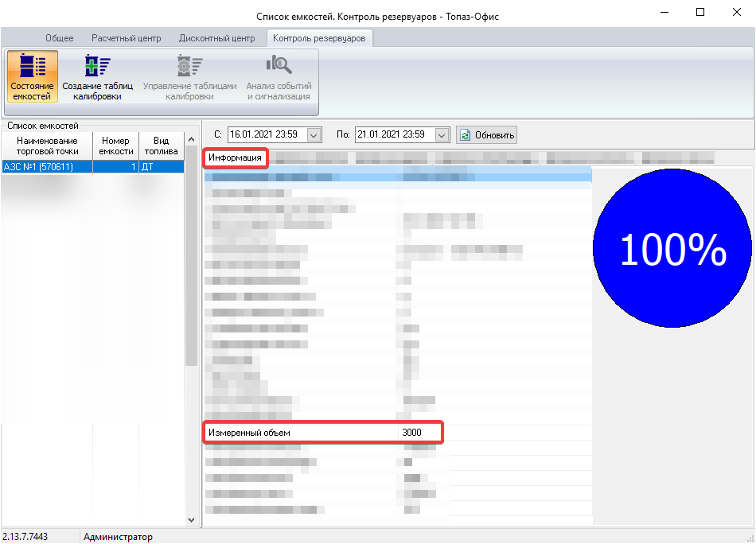Click the green refresh icon beside Обновить

tap(465, 134)
